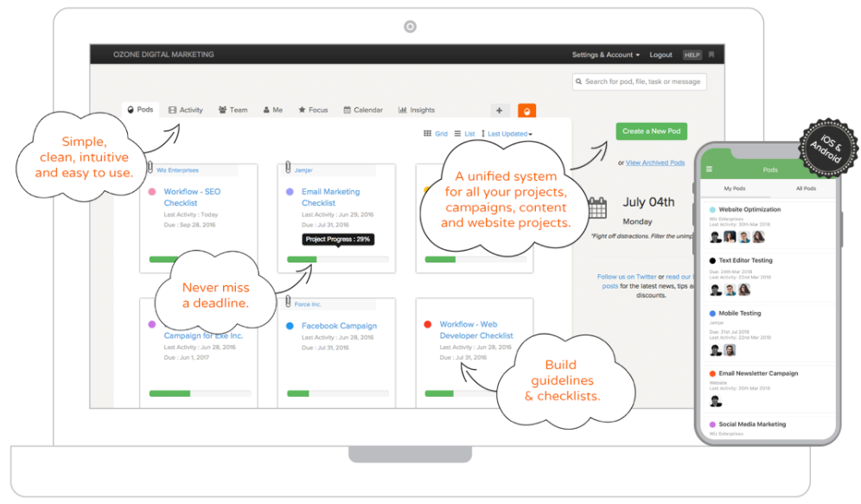Image resolution: width=861 pixels, height=504 pixels.
Task: Click the paperclip icon on Jamjar card
Action: point(288,167)
